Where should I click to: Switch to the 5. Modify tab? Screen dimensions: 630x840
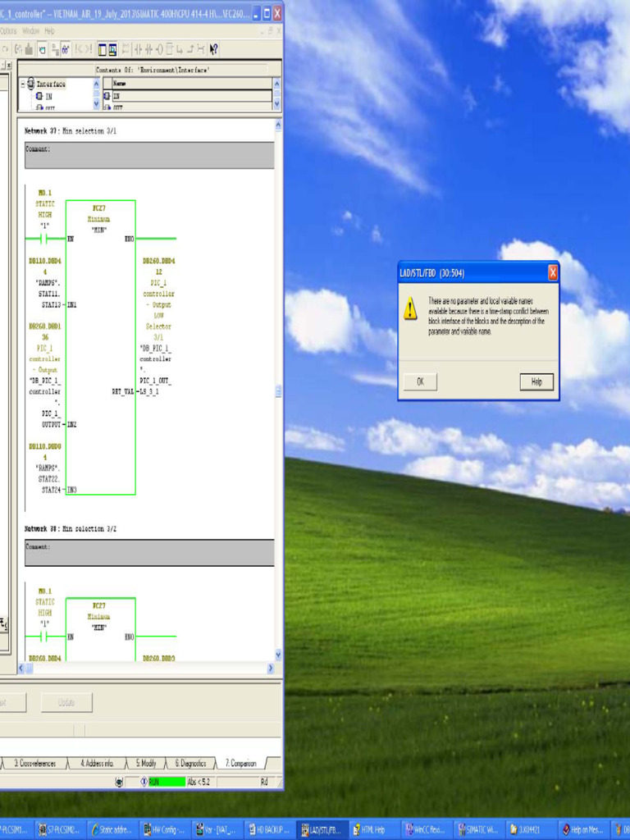[146, 764]
